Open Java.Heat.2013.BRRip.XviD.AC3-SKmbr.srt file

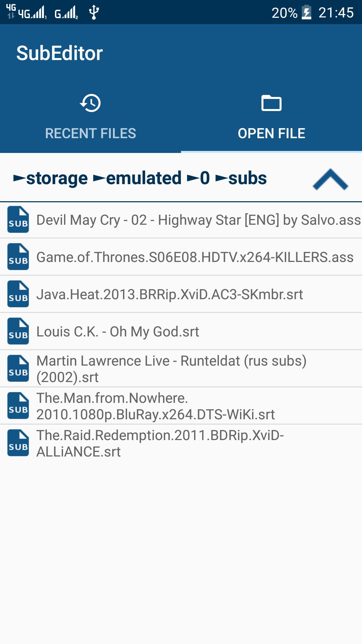tap(170, 294)
